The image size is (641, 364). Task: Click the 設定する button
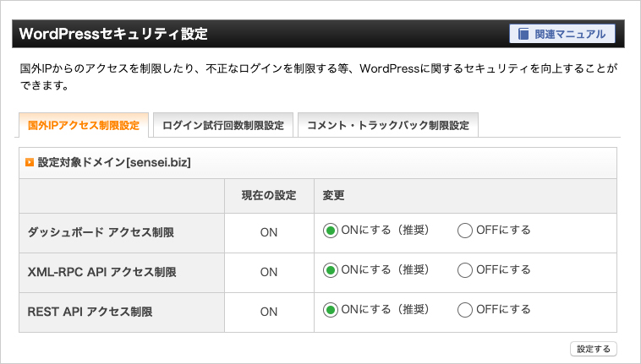tap(594, 349)
